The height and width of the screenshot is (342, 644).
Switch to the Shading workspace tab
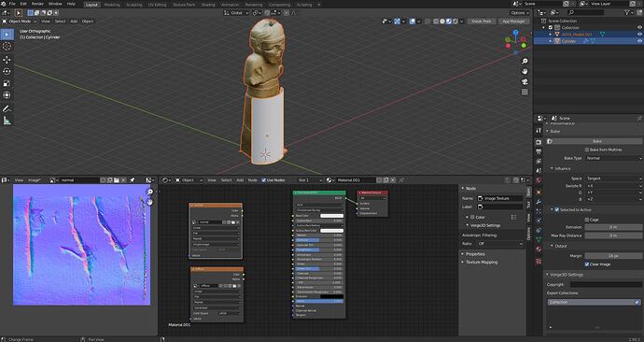click(x=208, y=5)
